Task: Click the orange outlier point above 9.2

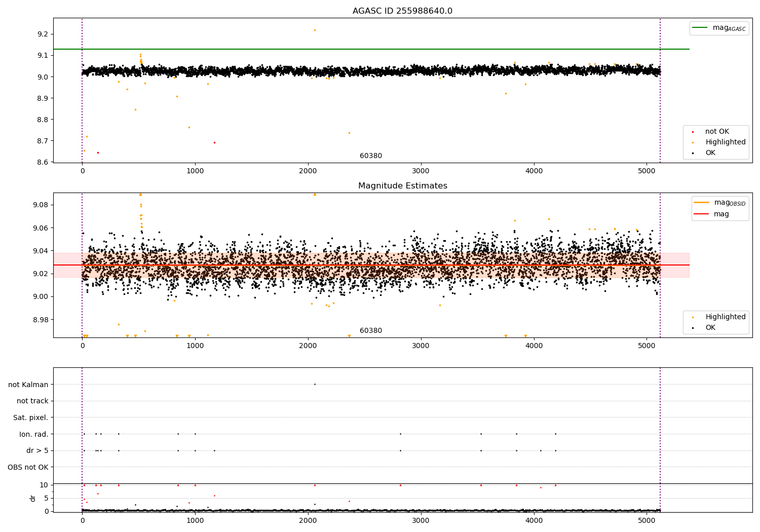Action: click(315, 30)
